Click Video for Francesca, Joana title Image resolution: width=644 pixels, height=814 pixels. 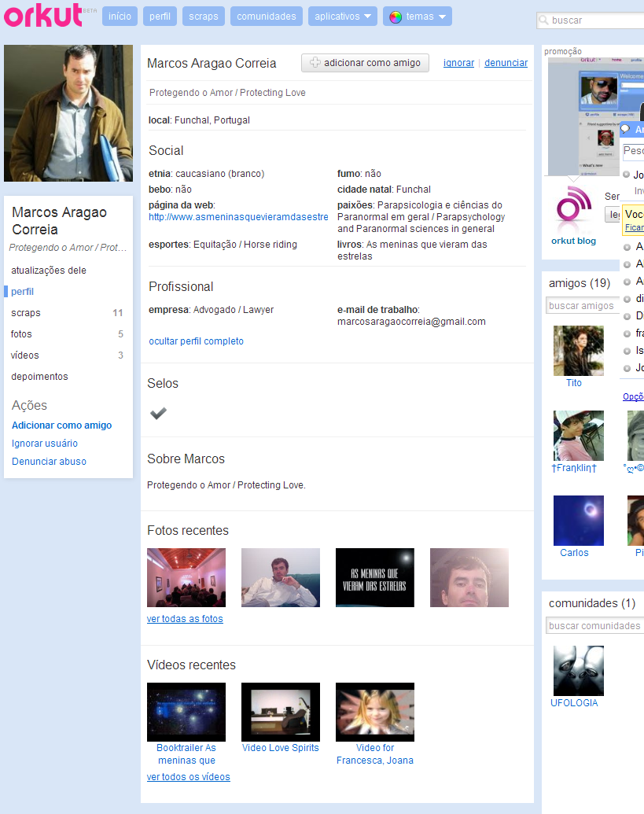375,753
